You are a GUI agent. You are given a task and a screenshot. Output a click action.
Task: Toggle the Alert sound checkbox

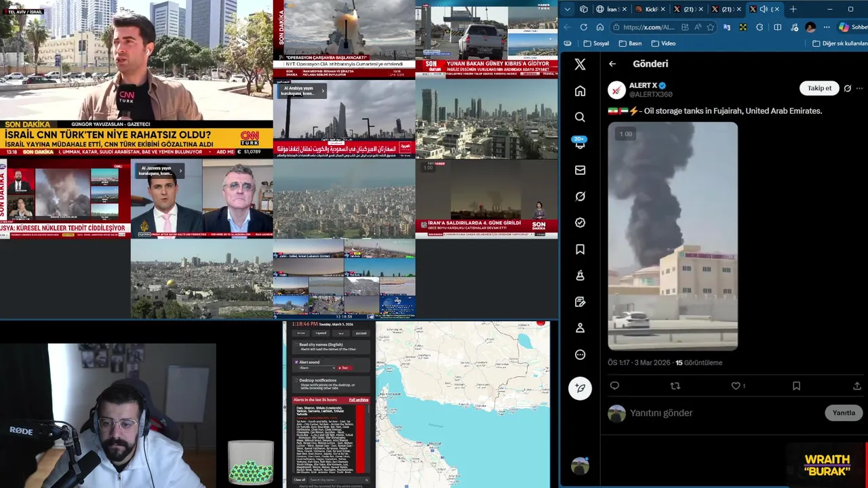(296, 362)
